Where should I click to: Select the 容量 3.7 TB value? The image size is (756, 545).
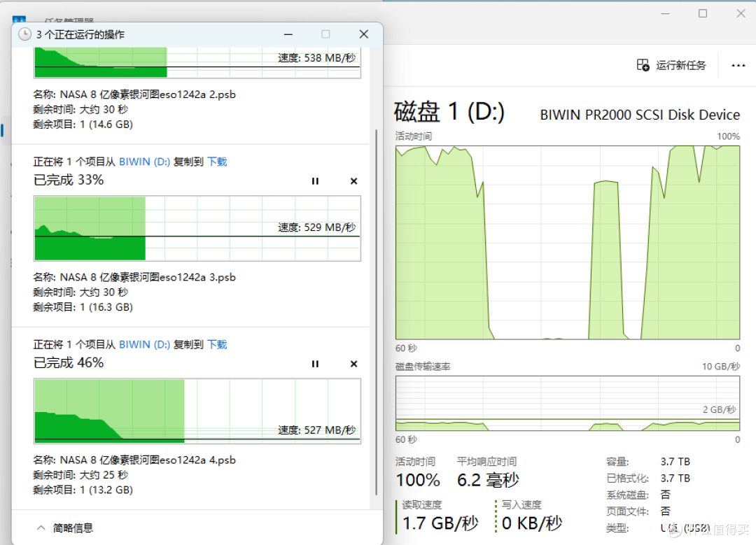click(x=675, y=462)
